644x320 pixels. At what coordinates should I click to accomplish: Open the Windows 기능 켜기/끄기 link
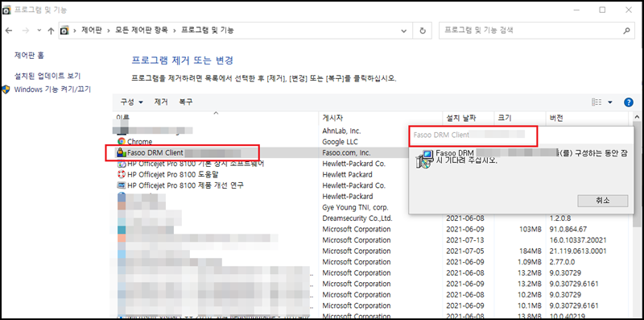[x=52, y=89]
